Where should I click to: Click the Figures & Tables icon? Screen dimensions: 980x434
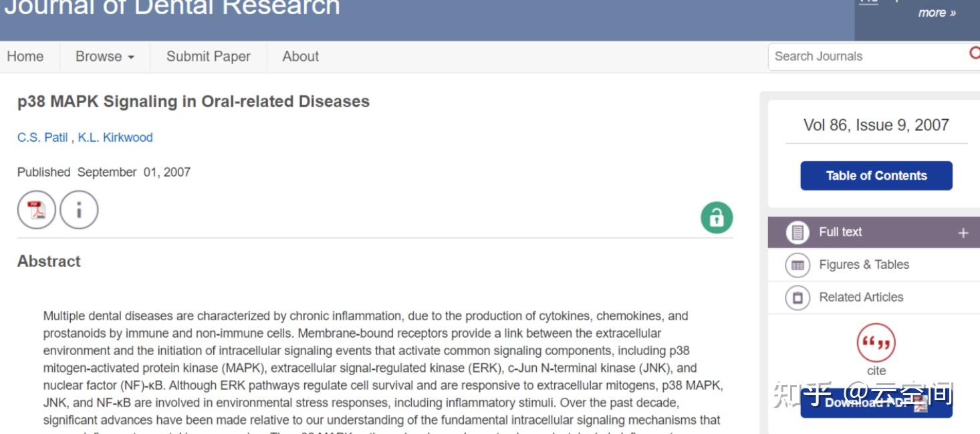click(x=797, y=265)
